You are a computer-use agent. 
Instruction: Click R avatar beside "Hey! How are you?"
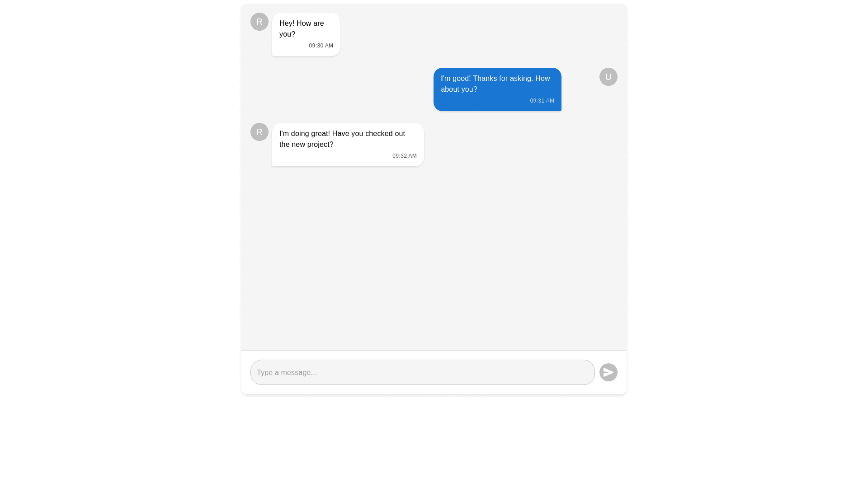259,22
